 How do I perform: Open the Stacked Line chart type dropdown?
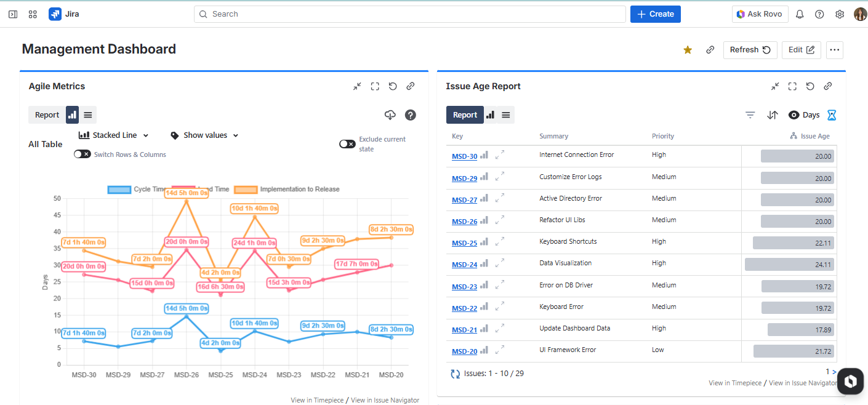point(114,135)
